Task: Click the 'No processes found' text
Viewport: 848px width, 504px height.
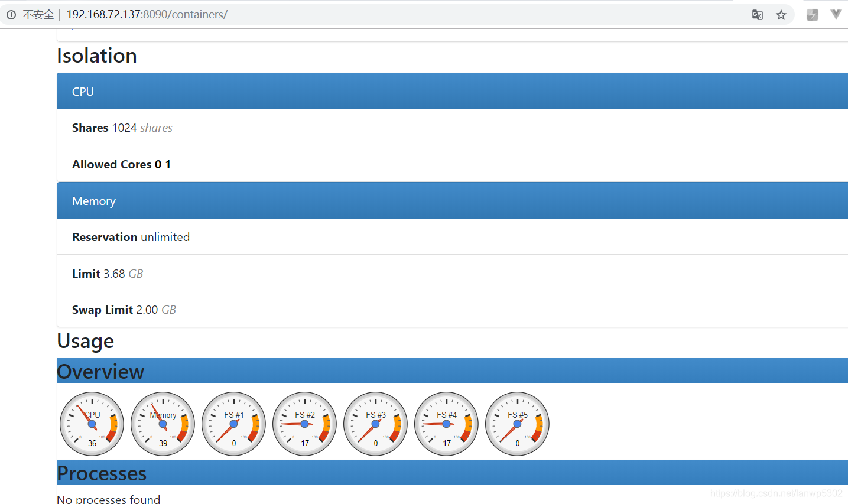Action: pos(109,499)
